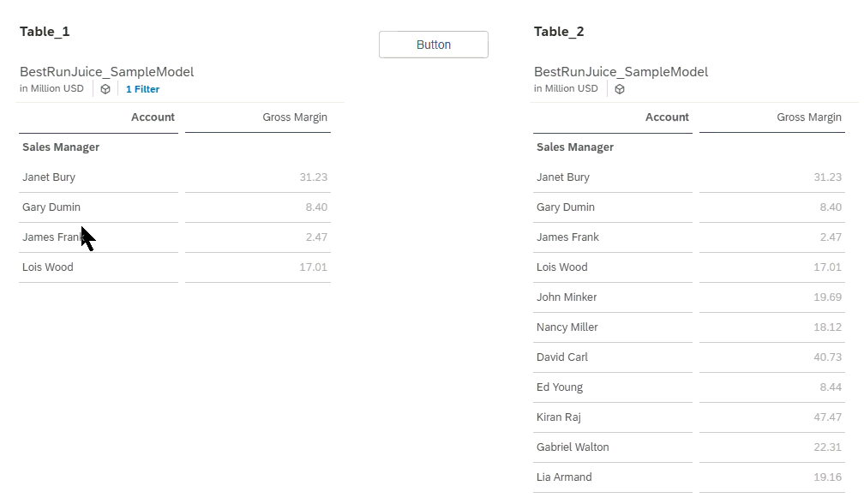Select the Janet Bury row in Table_1
This screenshot has height=504, width=864.
pyautogui.click(x=49, y=177)
